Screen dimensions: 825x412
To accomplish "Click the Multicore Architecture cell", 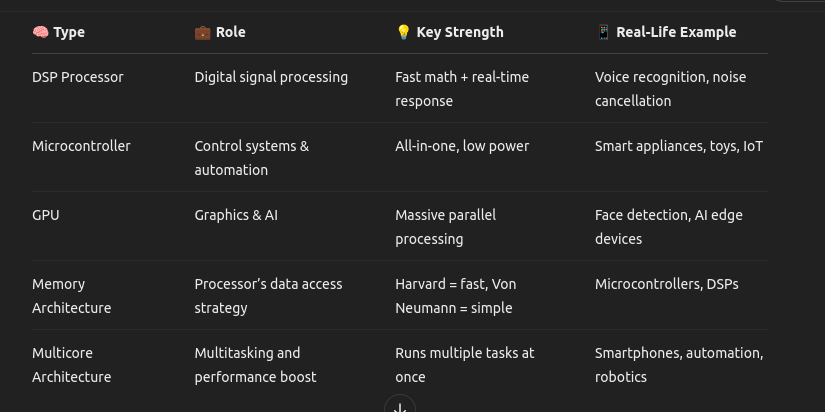I will (72, 365).
